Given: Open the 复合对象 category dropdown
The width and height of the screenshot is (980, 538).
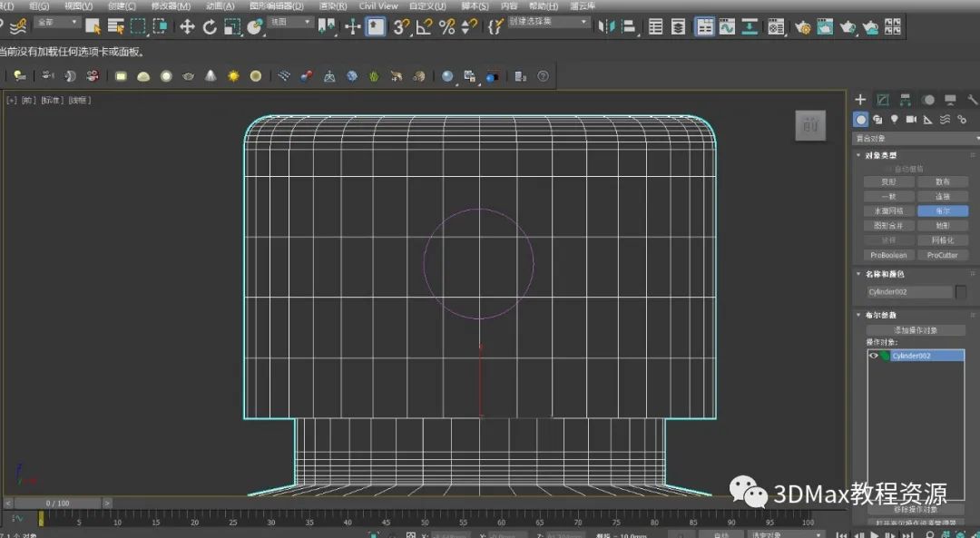Looking at the screenshot, I should [916, 139].
